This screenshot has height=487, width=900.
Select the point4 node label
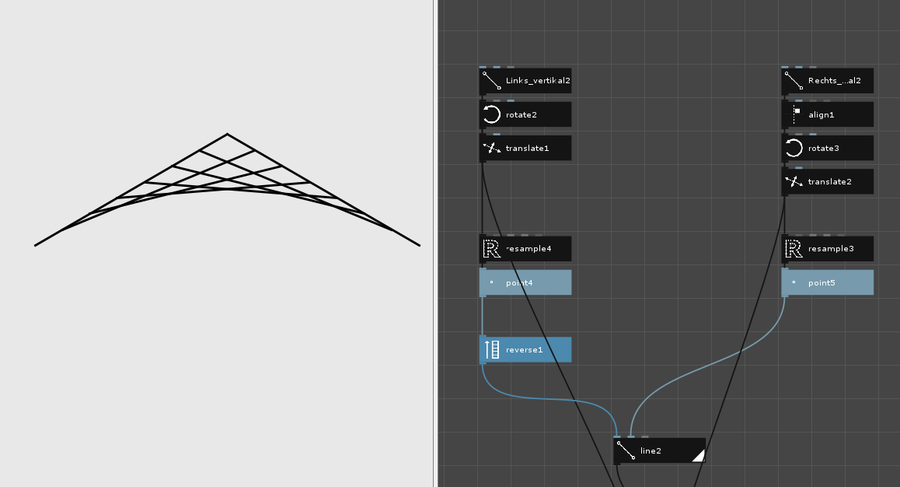519,283
